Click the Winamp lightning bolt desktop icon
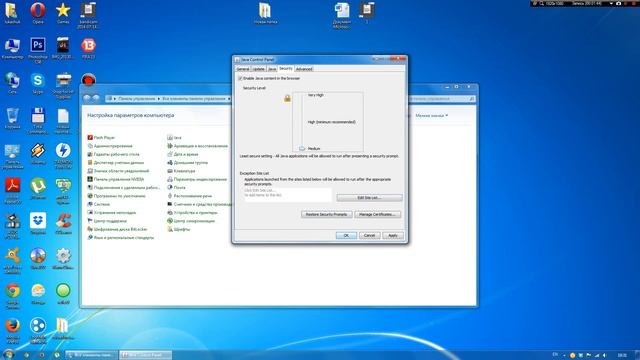640x360 pixels. (x=38, y=151)
